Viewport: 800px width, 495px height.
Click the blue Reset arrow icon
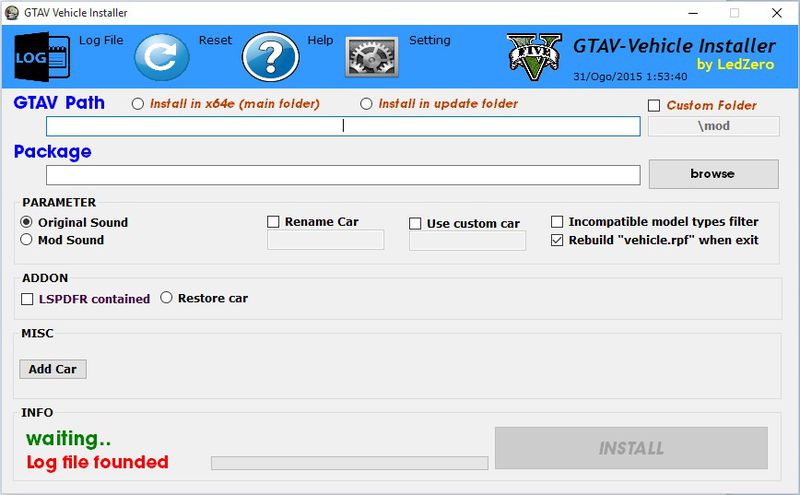[162, 57]
